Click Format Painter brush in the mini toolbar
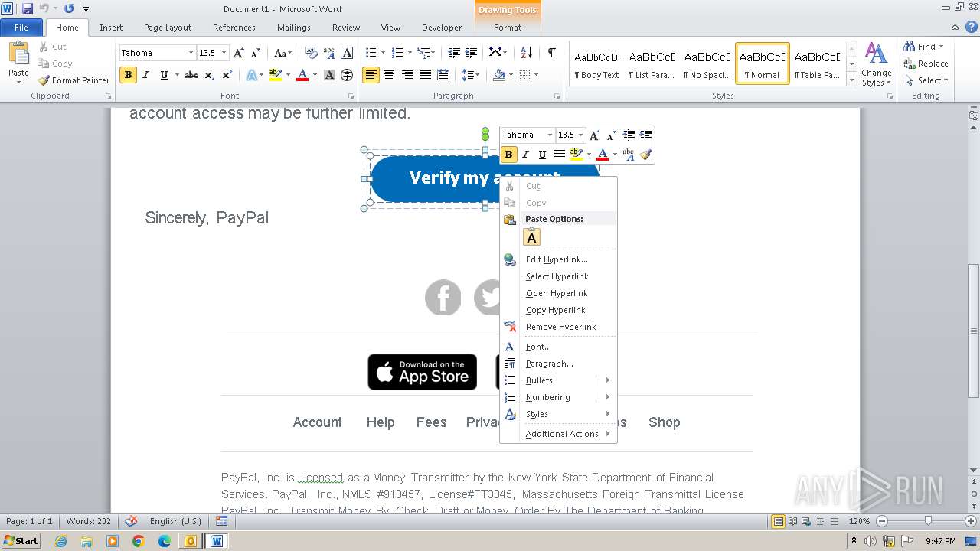The width and height of the screenshot is (980, 551). (x=645, y=155)
